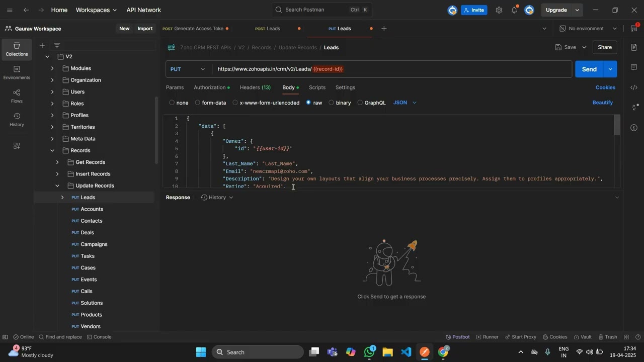
Task: Open the Postman settings gear
Action: pos(499,10)
